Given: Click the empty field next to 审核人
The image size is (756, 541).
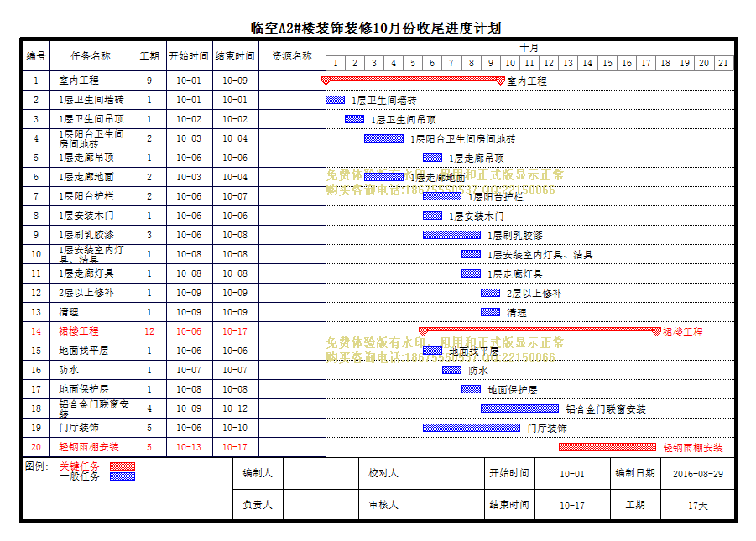Looking at the screenshot, I should pos(446,505).
